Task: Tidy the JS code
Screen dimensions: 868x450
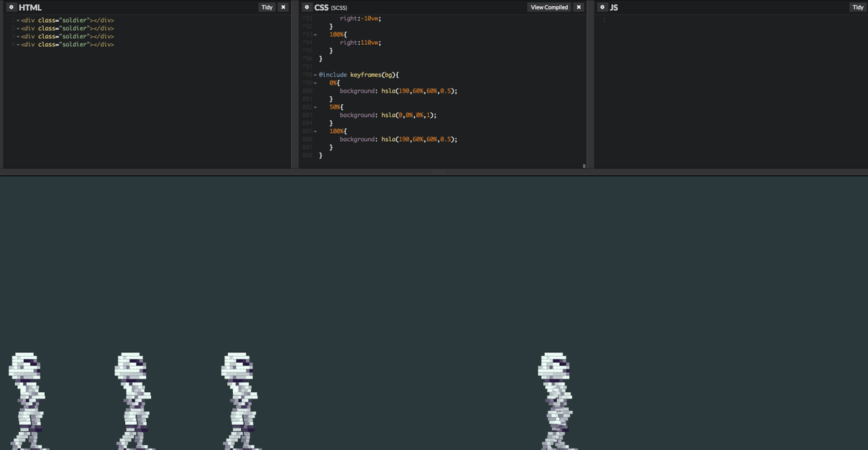Action: tap(858, 7)
